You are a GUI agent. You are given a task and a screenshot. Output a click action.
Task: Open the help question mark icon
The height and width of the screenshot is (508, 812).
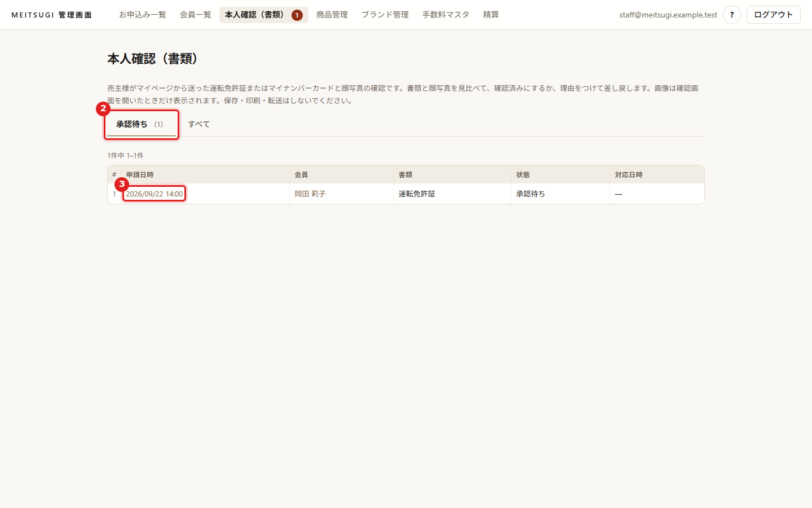coord(732,15)
